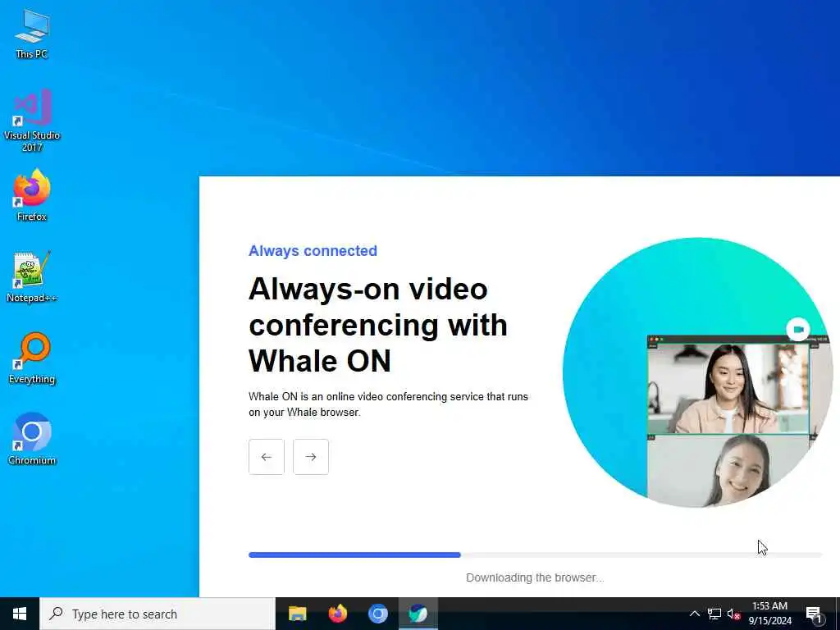Click the camera icon on the illustration
This screenshot has height=630, width=840.
point(798,329)
